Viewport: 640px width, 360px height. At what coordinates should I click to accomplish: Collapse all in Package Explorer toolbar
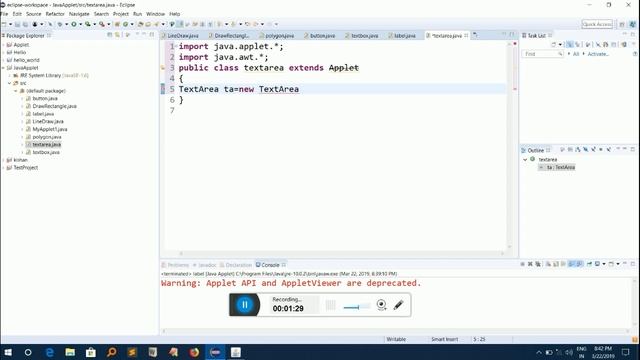[x=109, y=35]
